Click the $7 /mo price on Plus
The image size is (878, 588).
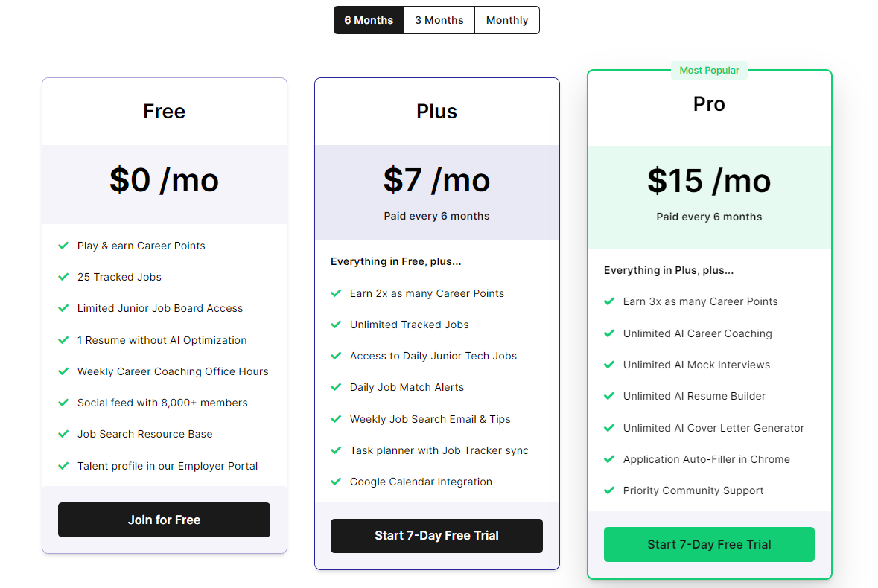(x=436, y=180)
